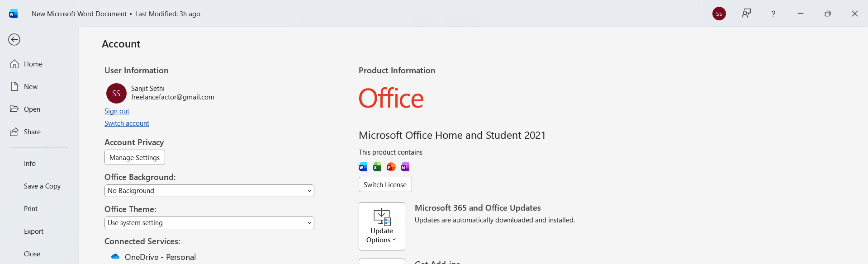Select Export from the sidebar
The width and height of the screenshot is (868, 264).
click(x=33, y=231)
